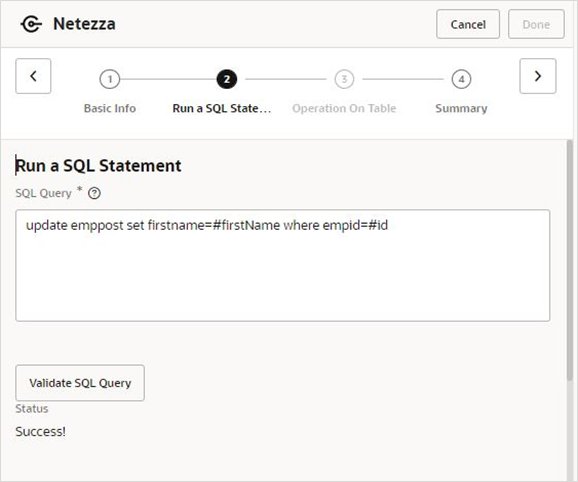Select step 4 circle in wizard
The width and height of the screenshot is (578, 482).
click(461, 79)
